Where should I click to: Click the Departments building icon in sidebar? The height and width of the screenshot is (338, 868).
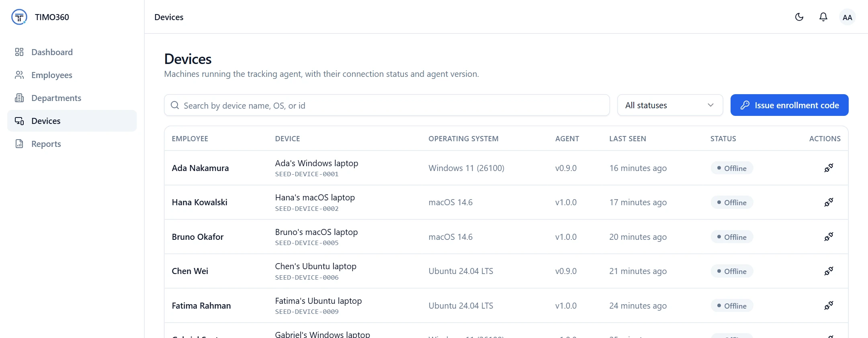click(19, 98)
